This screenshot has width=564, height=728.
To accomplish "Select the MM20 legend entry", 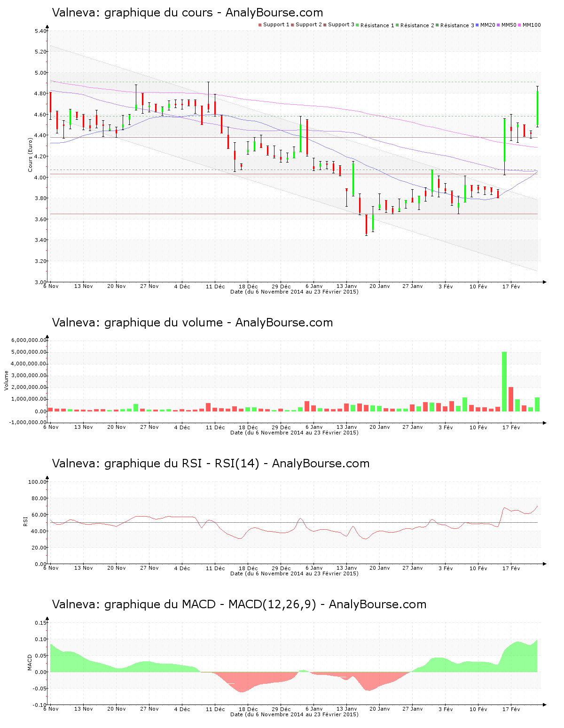I will point(486,25).
